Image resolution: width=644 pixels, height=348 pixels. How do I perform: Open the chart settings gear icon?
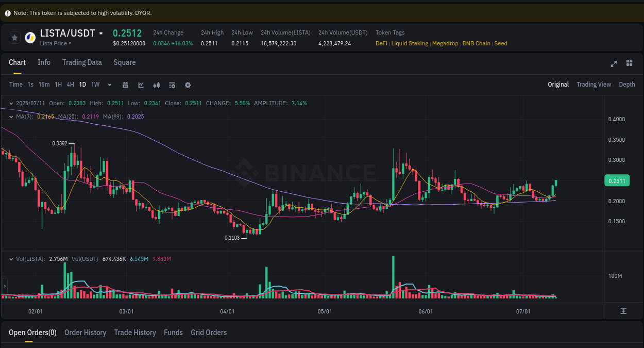(x=188, y=85)
